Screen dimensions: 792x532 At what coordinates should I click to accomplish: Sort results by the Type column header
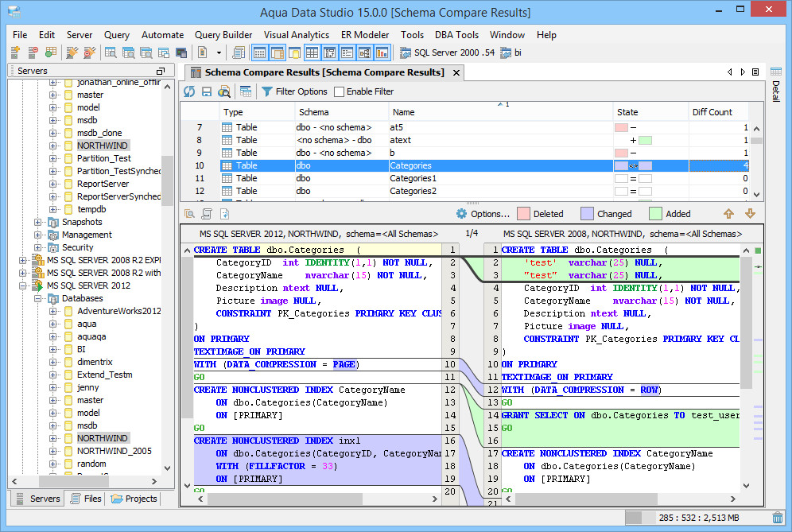(257, 112)
